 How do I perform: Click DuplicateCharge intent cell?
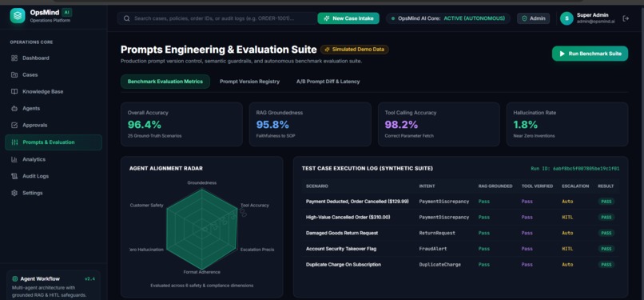pos(440,265)
